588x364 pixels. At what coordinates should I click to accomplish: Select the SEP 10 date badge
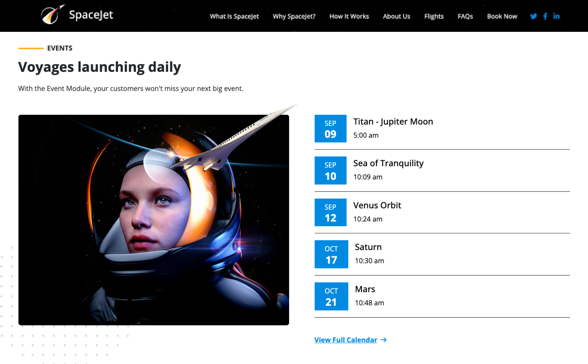[x=330, y=170]
